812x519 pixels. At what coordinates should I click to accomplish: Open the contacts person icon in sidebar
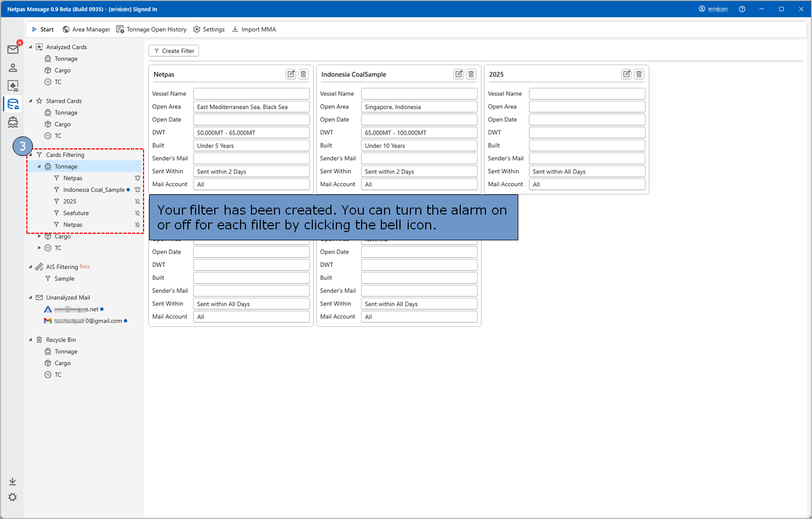[13, 68]
